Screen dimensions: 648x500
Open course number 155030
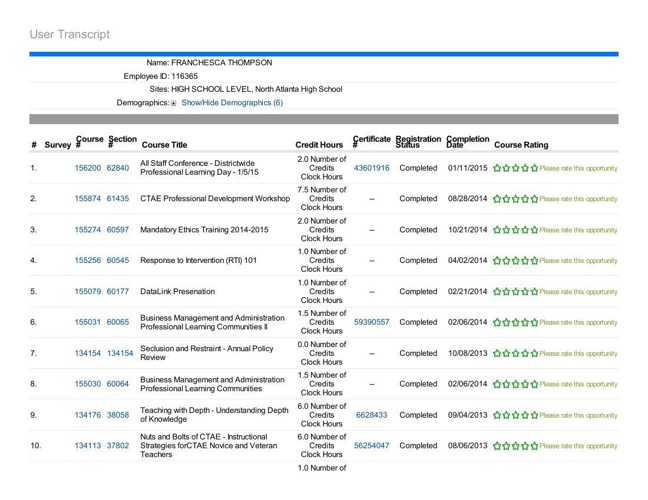tap(88, 383)
